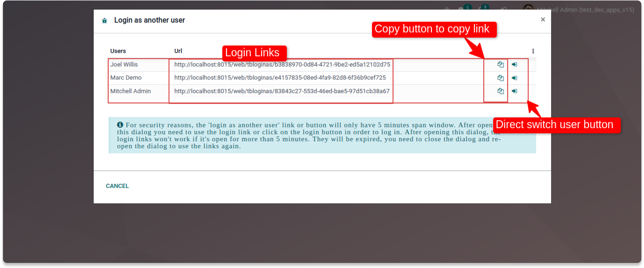Log in as Mitchell Admin via arrow icon
This screenshot has height=268, width=644.
(x=514, y=91)
